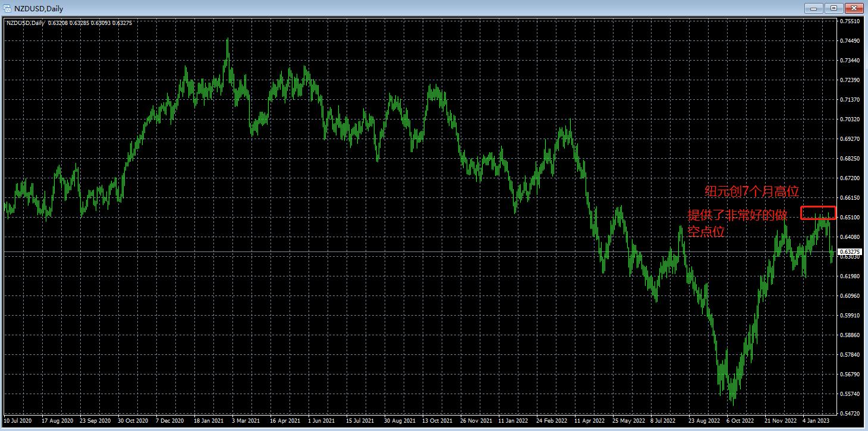
Task: Click the 10 Jul 2020 date label
Action: [17, 421]
